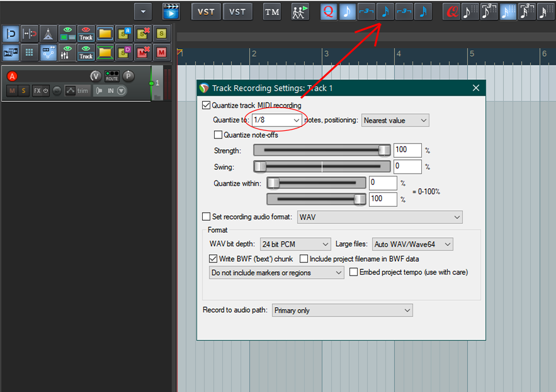Select the blue sixteenth-note quantize icon

click(x=385, y=12)
